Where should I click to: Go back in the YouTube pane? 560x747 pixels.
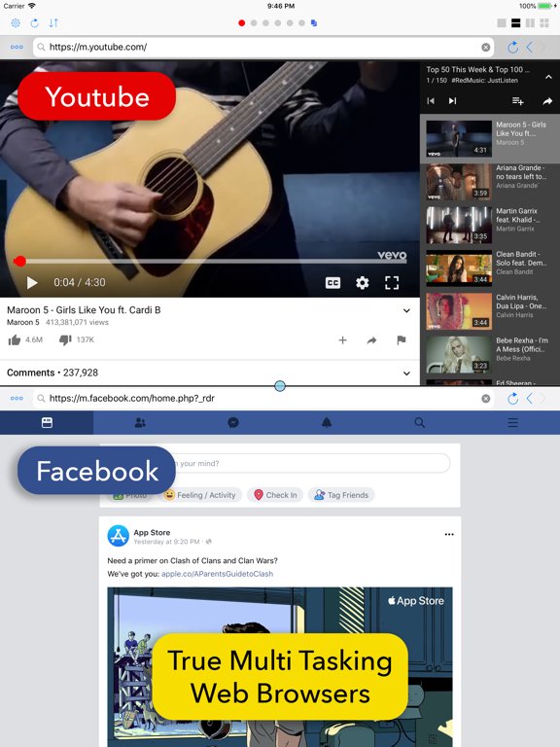530,47
